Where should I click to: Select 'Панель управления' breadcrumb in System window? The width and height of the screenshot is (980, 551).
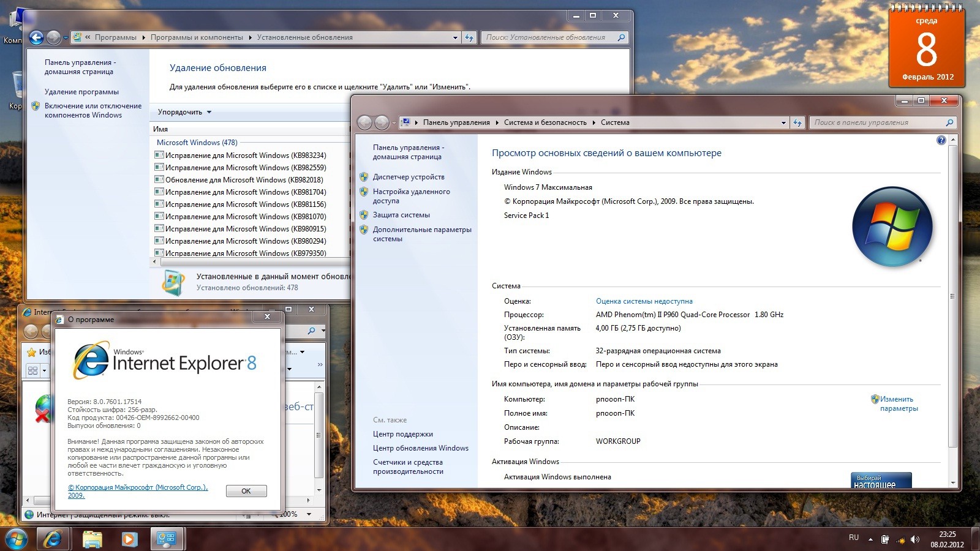point(456,122)
